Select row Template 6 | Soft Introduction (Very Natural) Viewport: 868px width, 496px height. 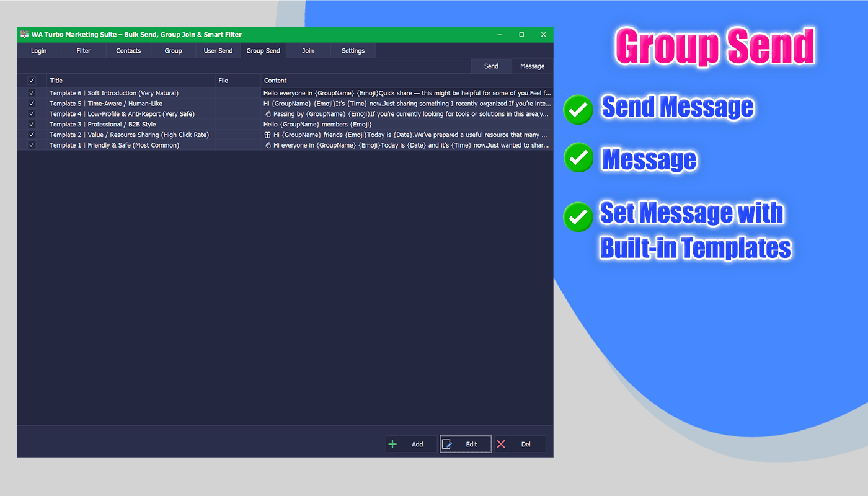285,93
